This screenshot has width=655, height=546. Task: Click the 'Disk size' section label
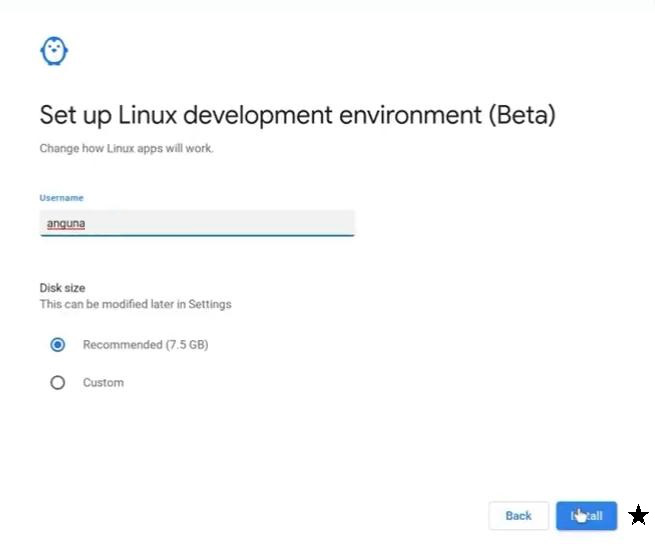[62, 288]
